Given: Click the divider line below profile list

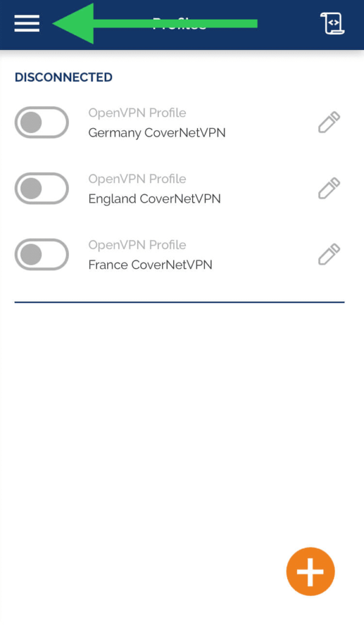Looking at the screenshot, I should pos(180,302).
